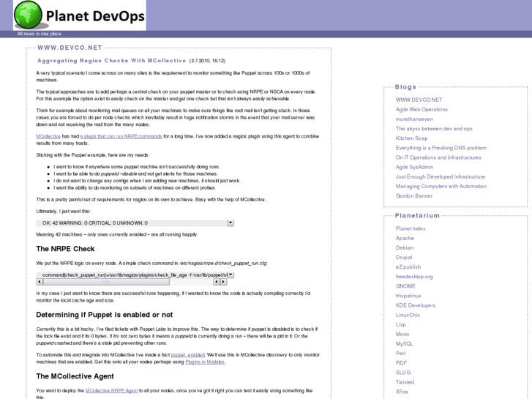Open the Perl planet link

point(401,353)
